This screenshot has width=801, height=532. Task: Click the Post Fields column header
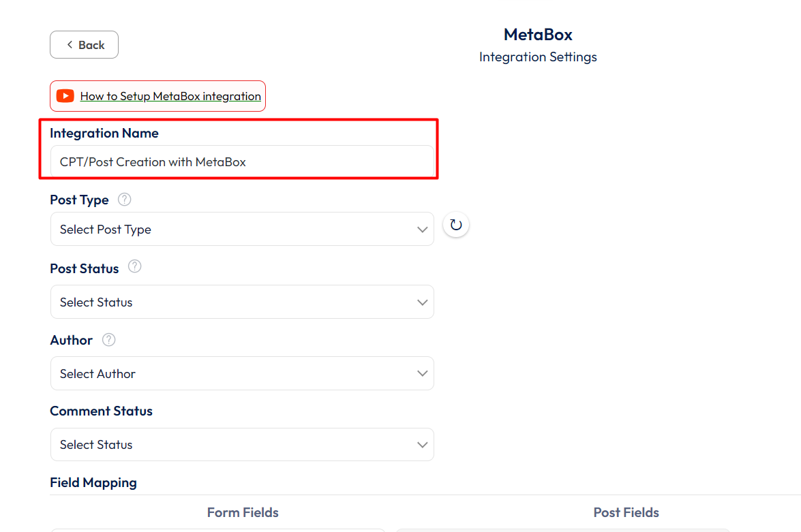[x=626, y=512]
